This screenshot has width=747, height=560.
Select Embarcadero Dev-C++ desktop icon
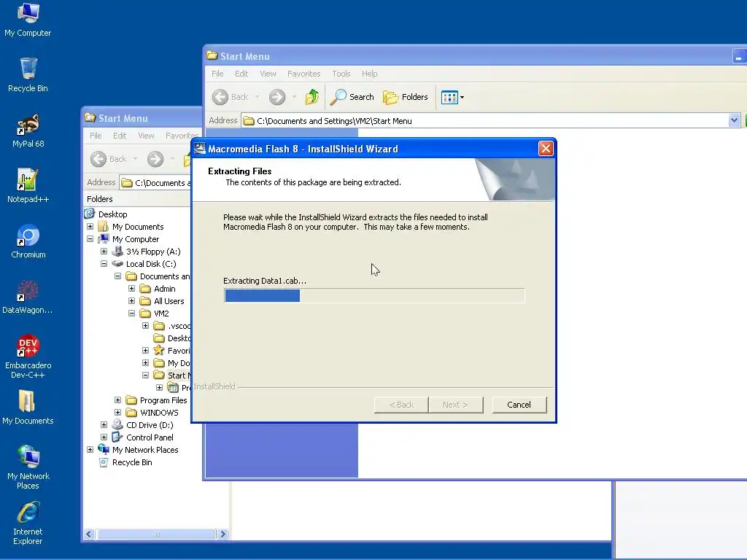28,356
